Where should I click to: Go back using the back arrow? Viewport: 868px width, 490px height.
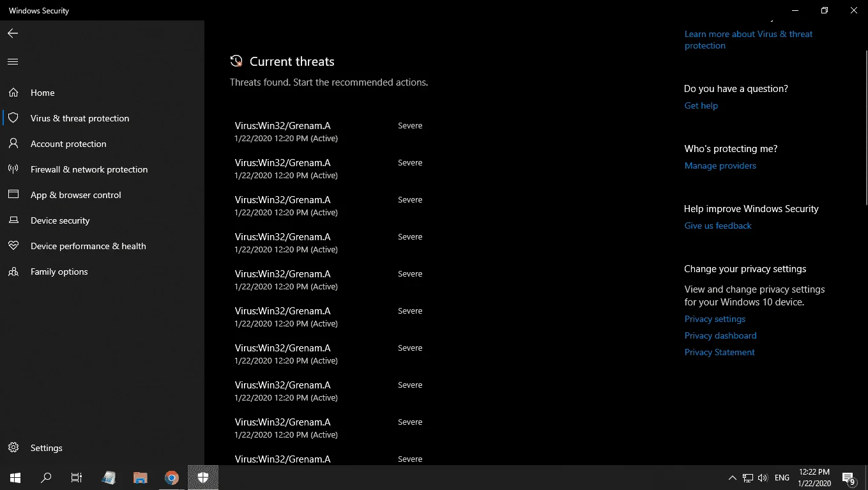coord(13,33)
